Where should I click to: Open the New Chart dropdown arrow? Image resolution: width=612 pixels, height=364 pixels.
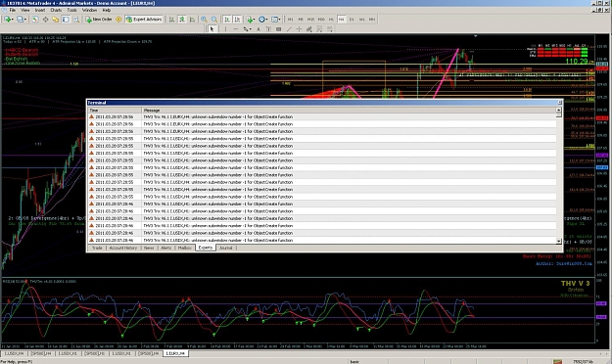(x=13, y=20)
